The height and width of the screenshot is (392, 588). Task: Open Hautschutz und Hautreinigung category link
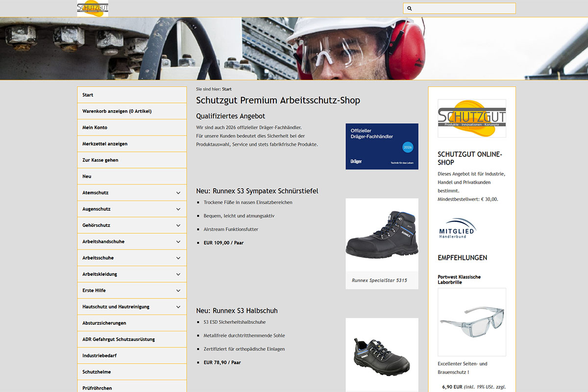point(116,307)
